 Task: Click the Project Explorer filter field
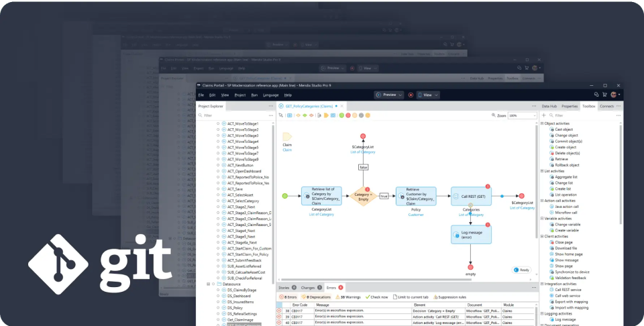(235, 115)
